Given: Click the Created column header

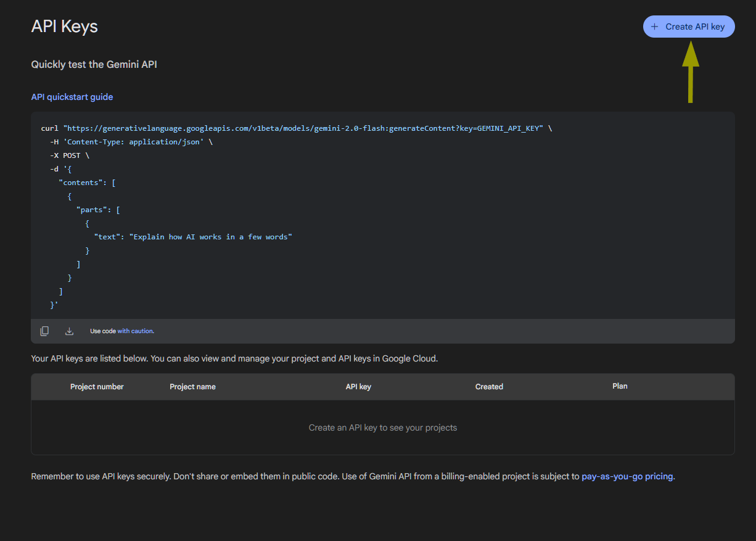Looking at the screenshot, I should 489,387.
